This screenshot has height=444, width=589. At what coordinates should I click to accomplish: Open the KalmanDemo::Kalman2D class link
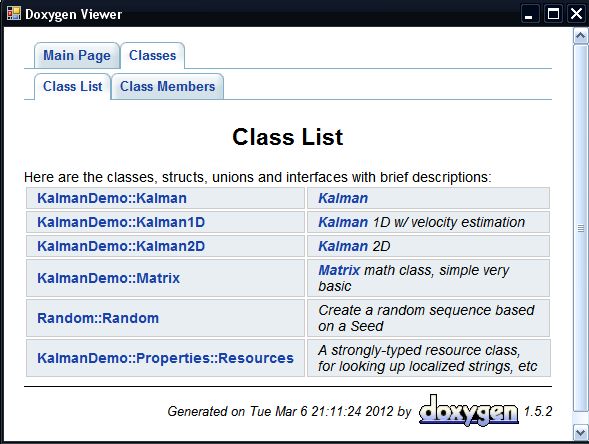coord(121,246)
